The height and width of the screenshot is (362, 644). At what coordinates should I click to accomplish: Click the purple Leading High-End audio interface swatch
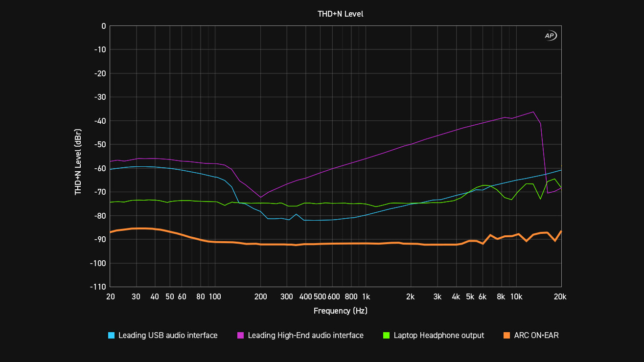[x=241, y=336]
